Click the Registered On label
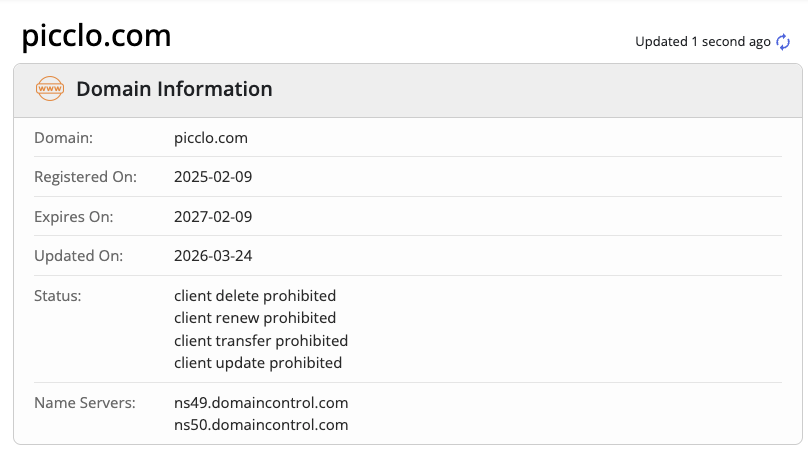808x459 pixels. (x=85, y=177)
